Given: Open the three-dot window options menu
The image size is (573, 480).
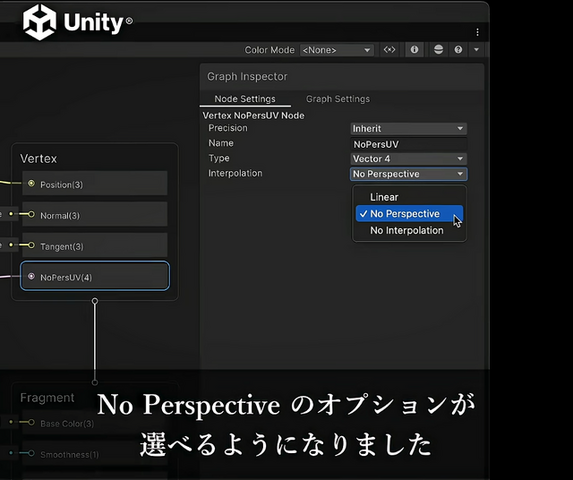Looking at the screenshot, I should click(x=477, y=32).
